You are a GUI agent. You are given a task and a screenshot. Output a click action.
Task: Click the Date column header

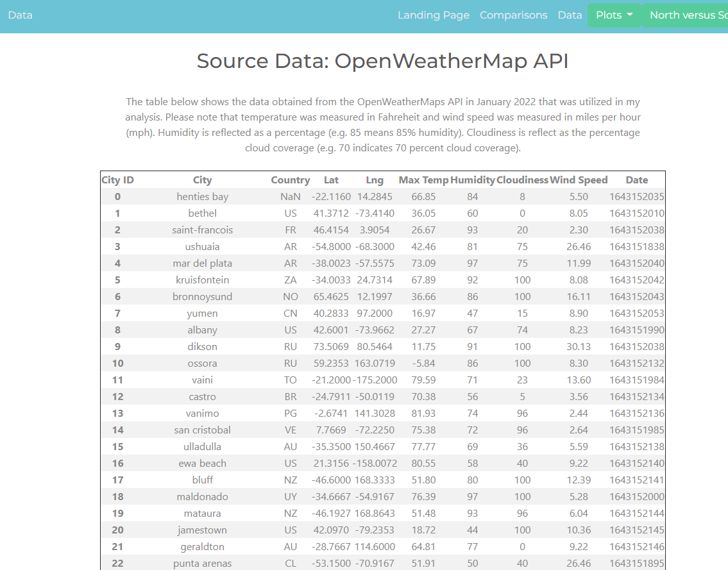pos(636,180)
